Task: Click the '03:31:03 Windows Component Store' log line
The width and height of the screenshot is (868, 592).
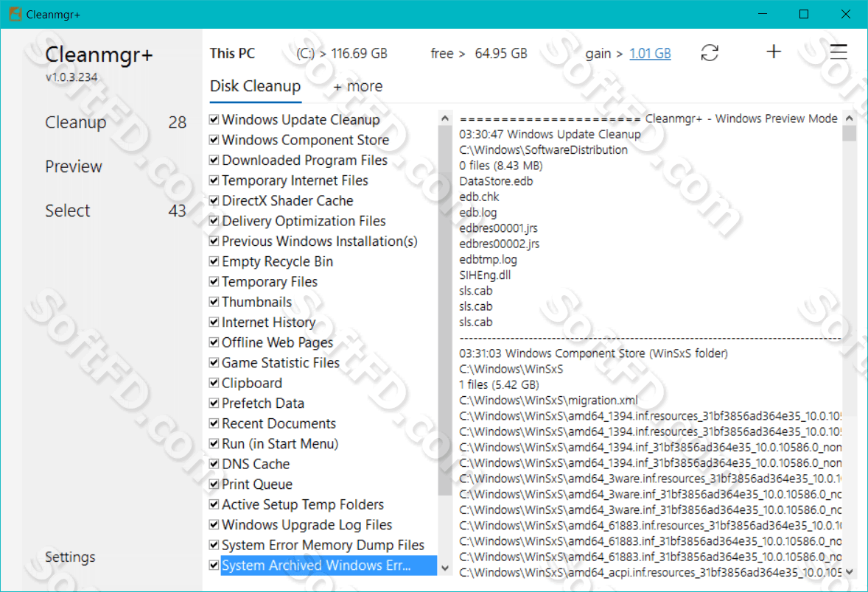Action: pos(593,353)
